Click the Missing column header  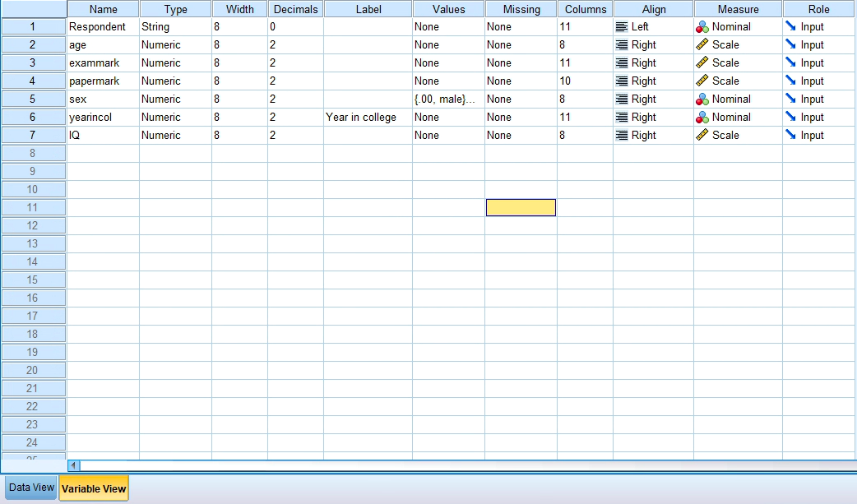pos(521,9)
